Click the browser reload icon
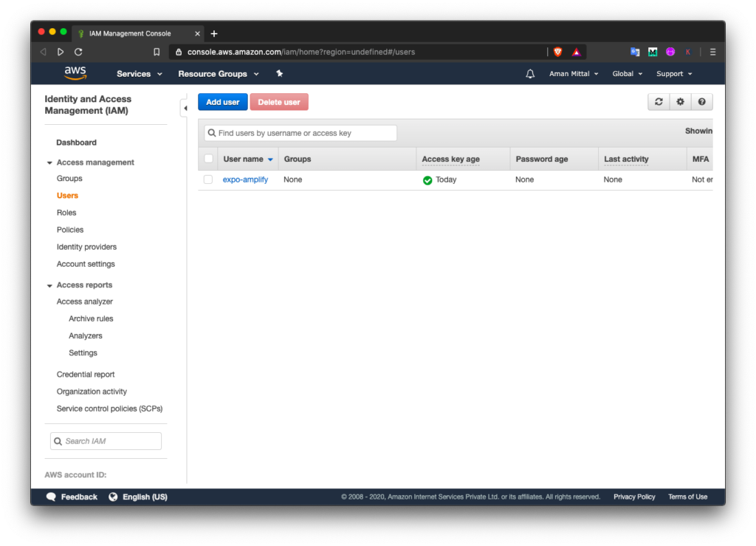The image size is (756, 546). tap(78, 52)
